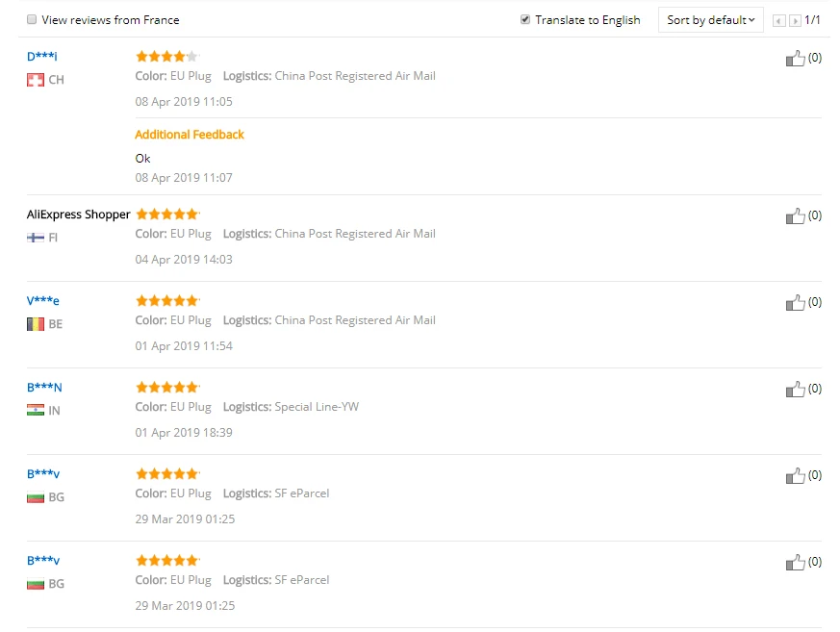
Task: Click the Finland flag icon beside FI
Action: point(36,238)
